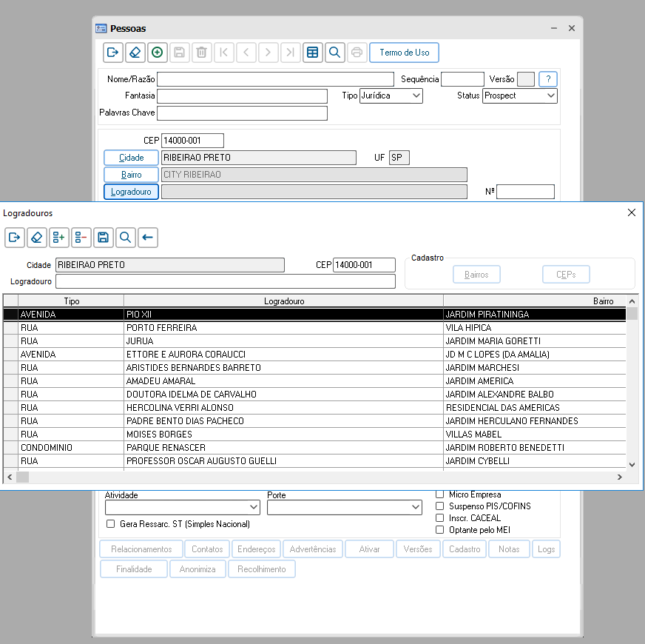Click the remove row icon in Logradouros toolbar
Screen dimensions: 645x644
pos(81,238)
